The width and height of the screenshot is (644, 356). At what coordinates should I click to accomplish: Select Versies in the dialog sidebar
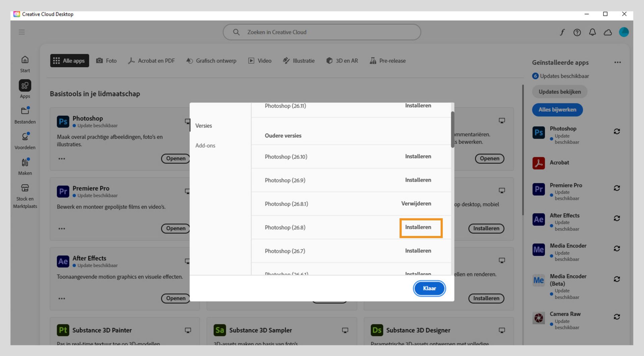(204, 126)
